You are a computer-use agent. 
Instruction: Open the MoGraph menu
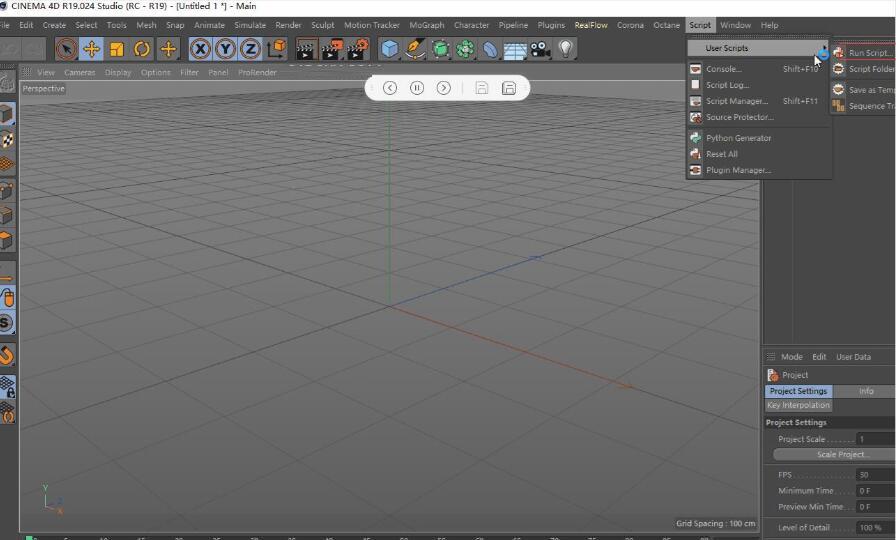coord(427,25)
